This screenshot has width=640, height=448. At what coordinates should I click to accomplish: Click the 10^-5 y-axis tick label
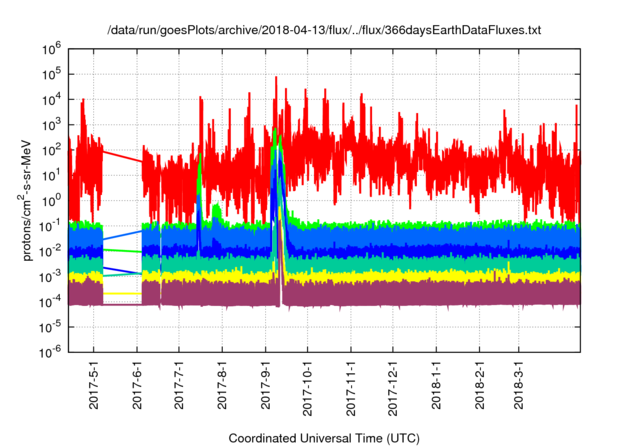51,328
